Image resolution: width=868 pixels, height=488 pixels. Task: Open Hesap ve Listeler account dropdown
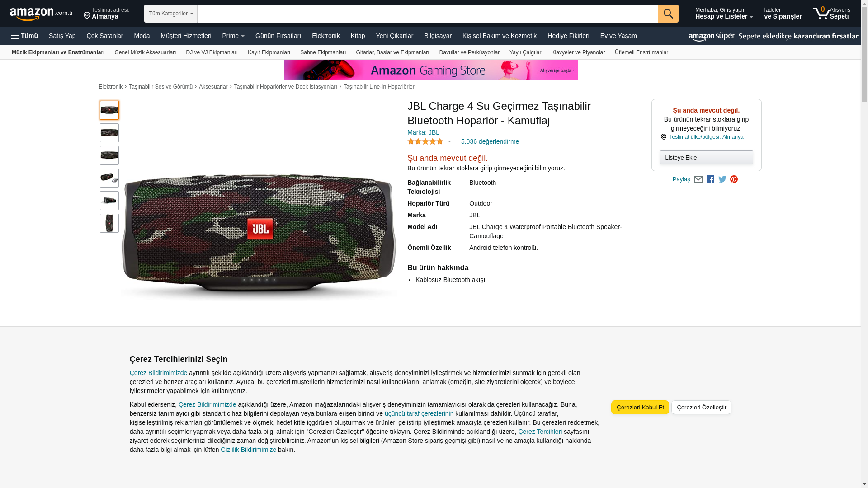724,13
